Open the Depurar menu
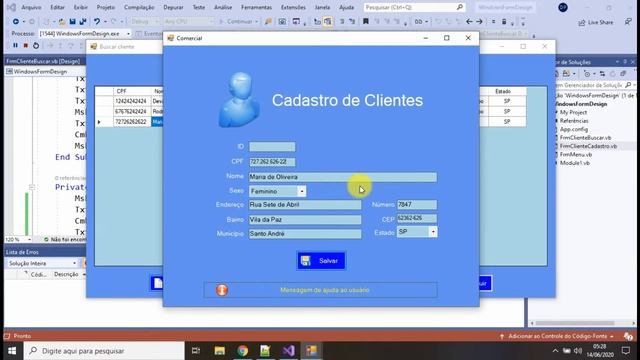The width and height of the screenshot is (640, 360). coord(173,7)
